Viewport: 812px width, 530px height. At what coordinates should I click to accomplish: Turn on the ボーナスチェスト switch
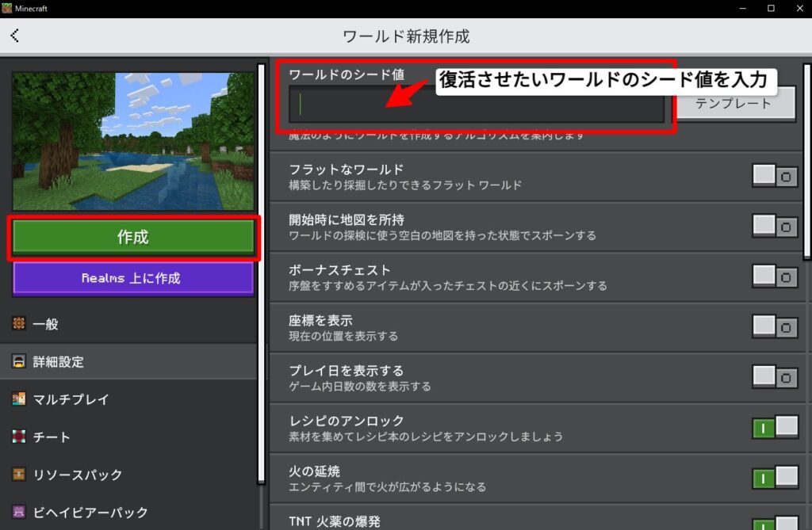tap(775, 277)
